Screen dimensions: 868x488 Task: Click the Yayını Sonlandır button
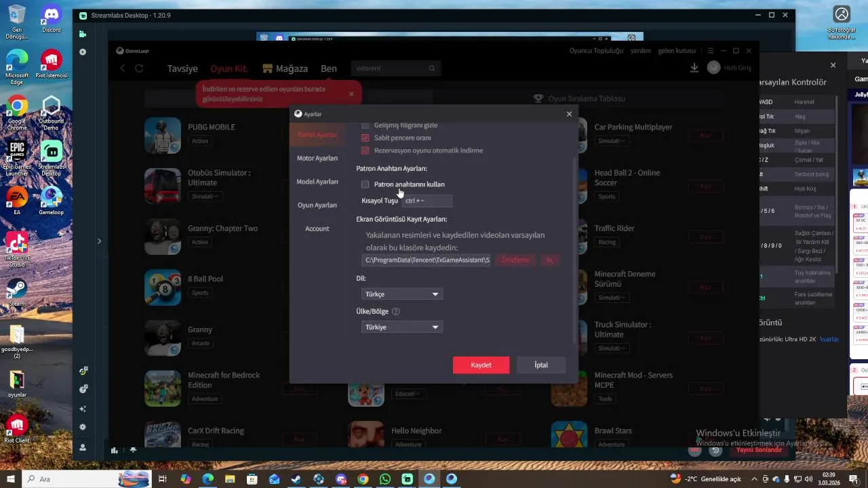pos(759,450)
